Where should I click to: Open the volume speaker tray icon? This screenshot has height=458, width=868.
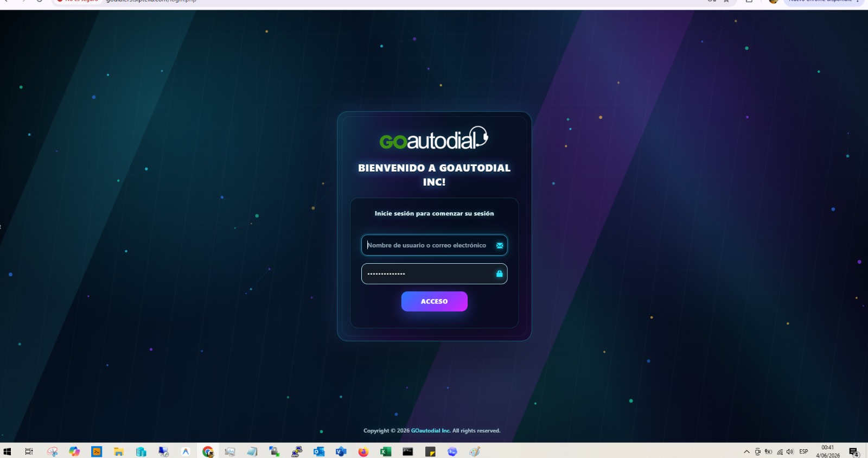(x=790, y=451)
